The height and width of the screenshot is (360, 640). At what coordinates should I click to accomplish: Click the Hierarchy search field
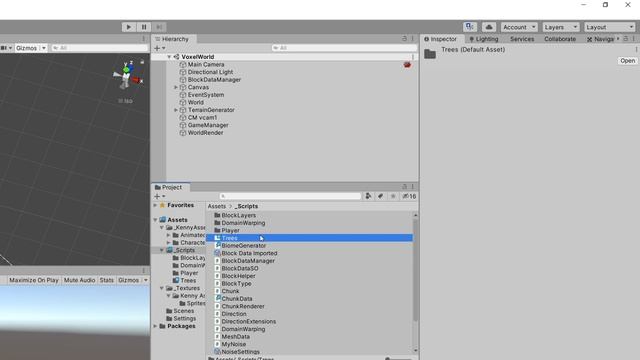point(344,48)
